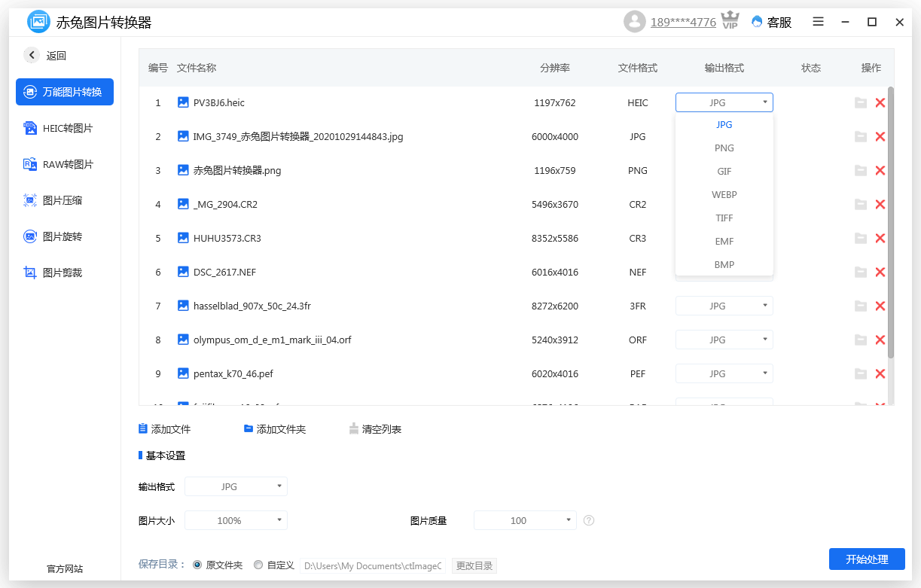Screen dimensions: 921x588
Task: Collapse the output format dropdown for PV3BJ6.heic
Action: pos(724,102)
